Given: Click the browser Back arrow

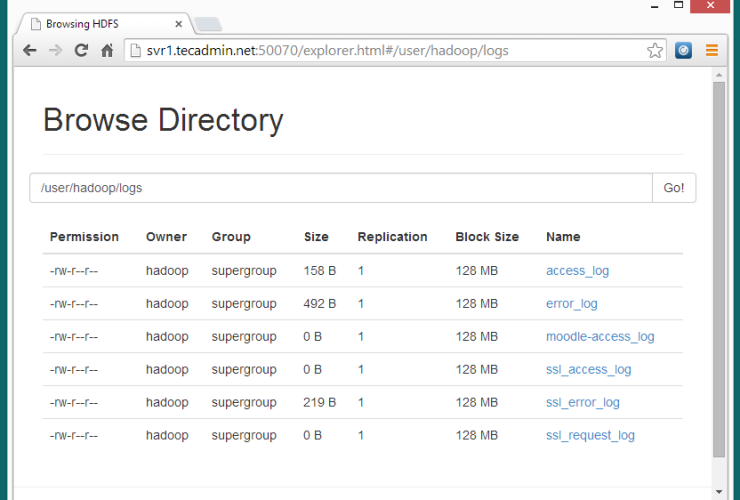Looking at the screenshot, I should coord(30,50).
